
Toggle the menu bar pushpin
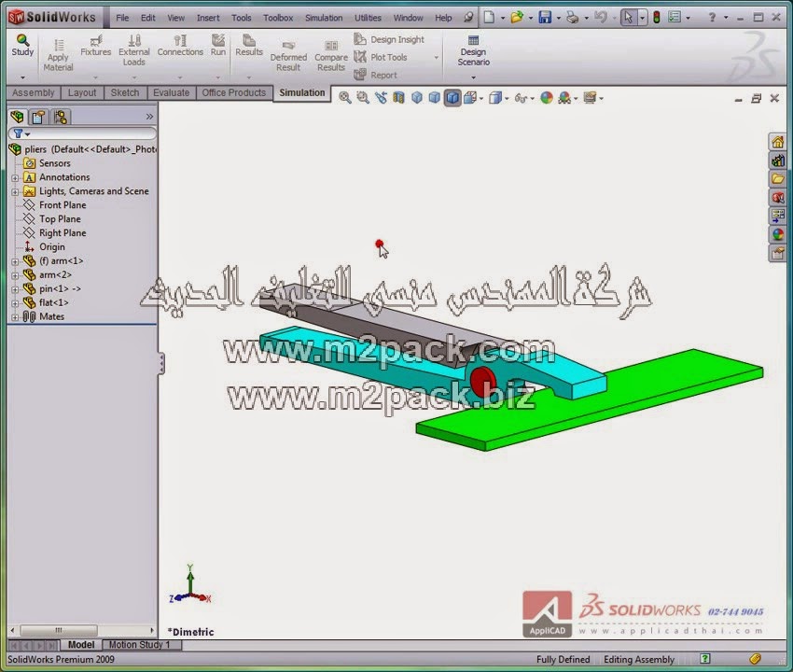point(469,18)
